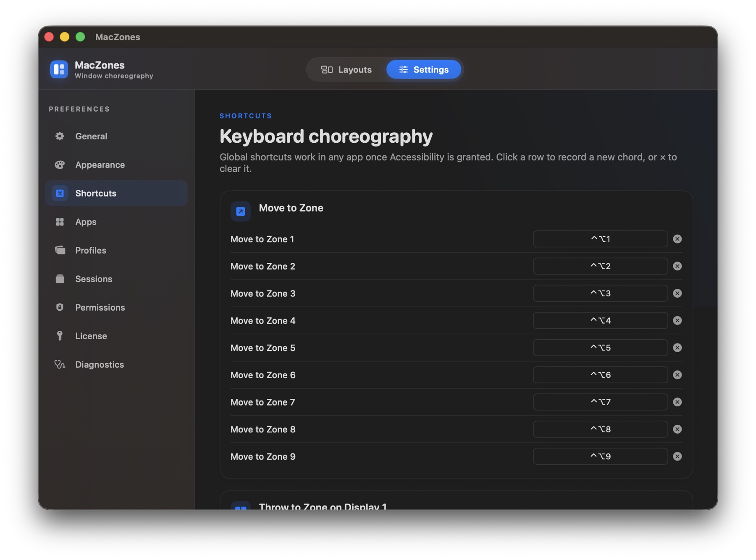Click the Diagnostics stethoscope icon
Image resolution: width=756 pixels, height=560 pixels.
[60, 364]
